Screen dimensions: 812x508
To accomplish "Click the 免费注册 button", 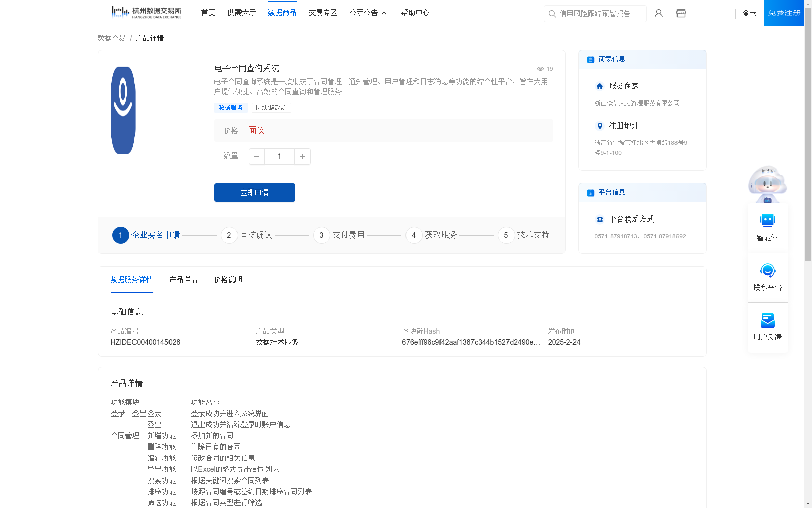I will tap(784, 13).
